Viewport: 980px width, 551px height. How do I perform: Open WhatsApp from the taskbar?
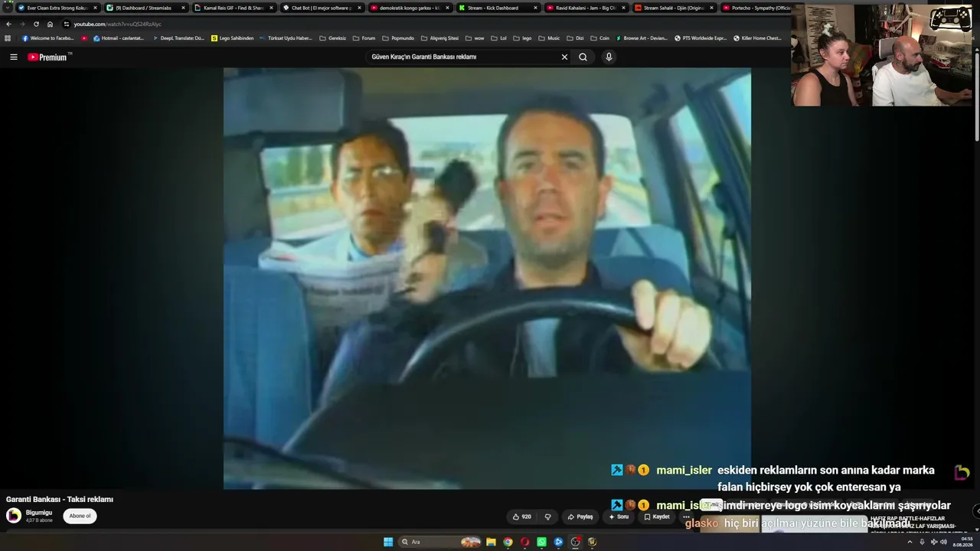click(541, 542)
